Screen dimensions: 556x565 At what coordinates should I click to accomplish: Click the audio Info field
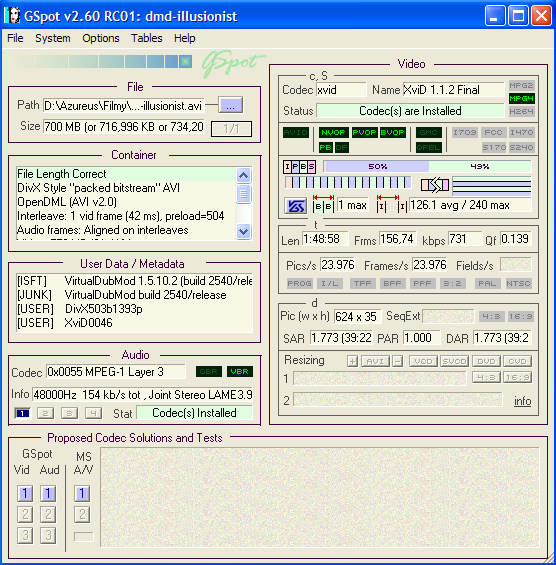click(143, 395)
